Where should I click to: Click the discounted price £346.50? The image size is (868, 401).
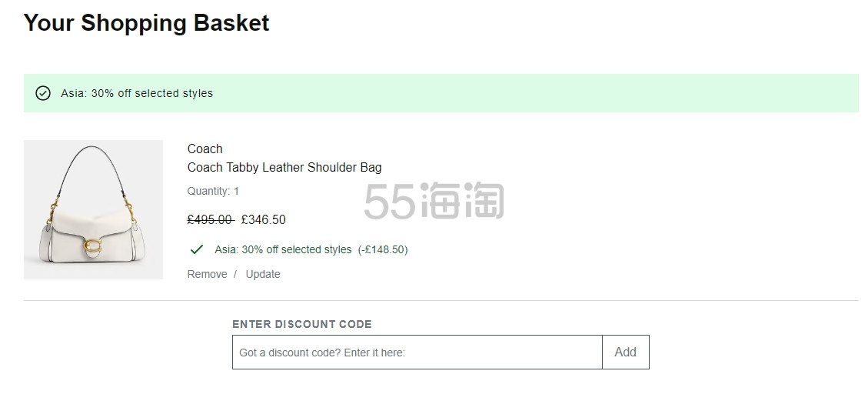point(264,220)
